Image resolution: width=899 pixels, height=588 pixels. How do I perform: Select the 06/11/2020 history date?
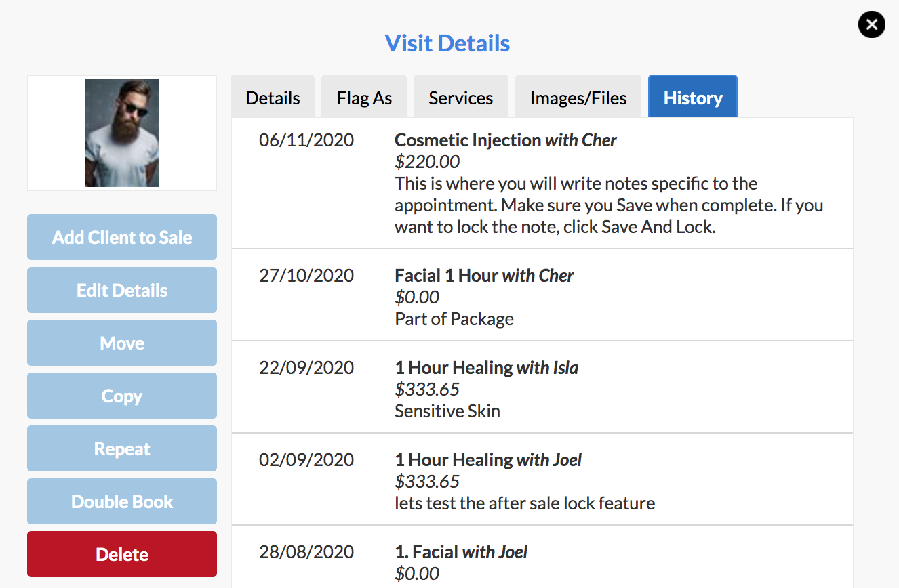coord(306,140)
